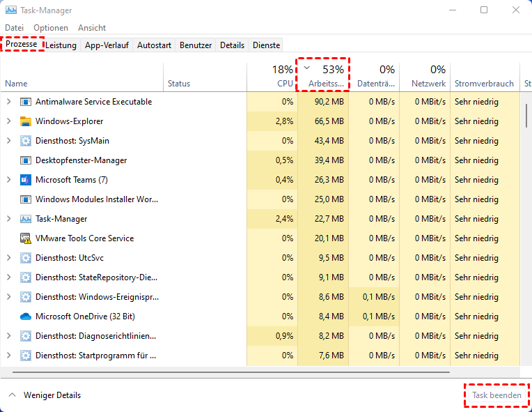The image size is (532, 412).
Task: Click the Microsoft OneDrive cloud icon
Action: 26,316
